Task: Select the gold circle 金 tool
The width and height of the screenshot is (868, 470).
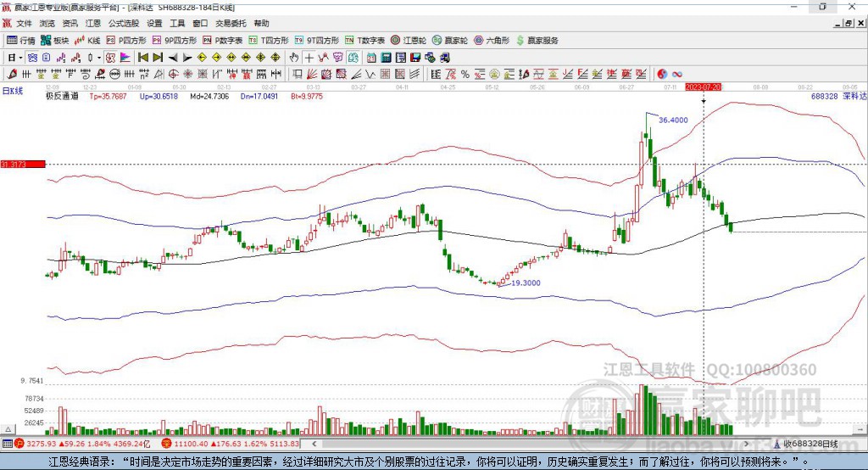Action: tap(494, 75)
